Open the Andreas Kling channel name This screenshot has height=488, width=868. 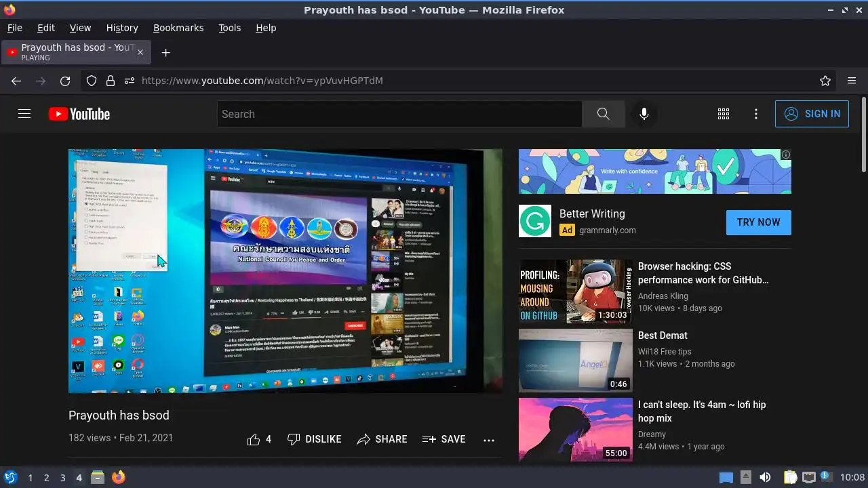[663, 296]
